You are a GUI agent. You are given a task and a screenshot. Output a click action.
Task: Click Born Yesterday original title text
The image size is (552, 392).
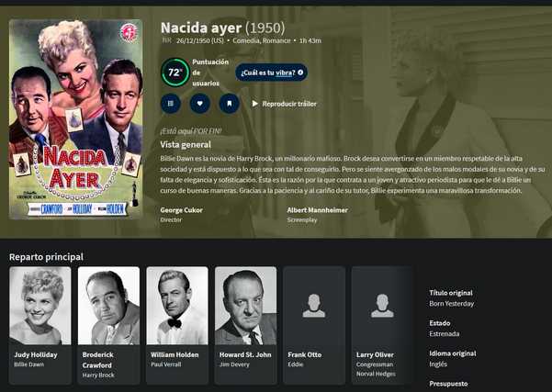click(x=452, y=303)
